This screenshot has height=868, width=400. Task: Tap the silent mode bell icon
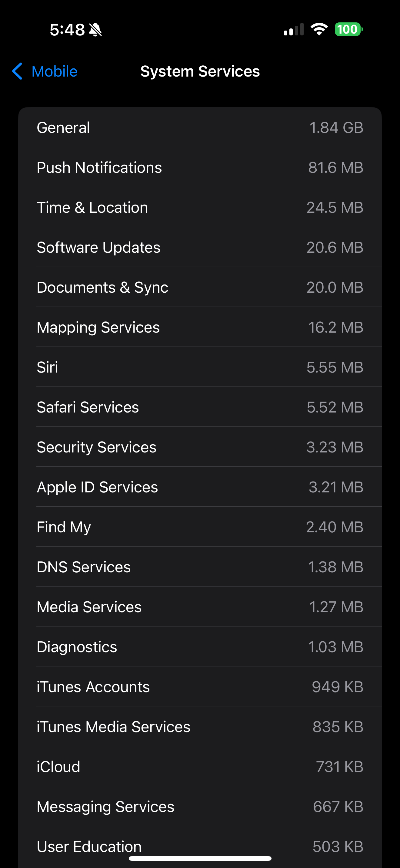95,30
